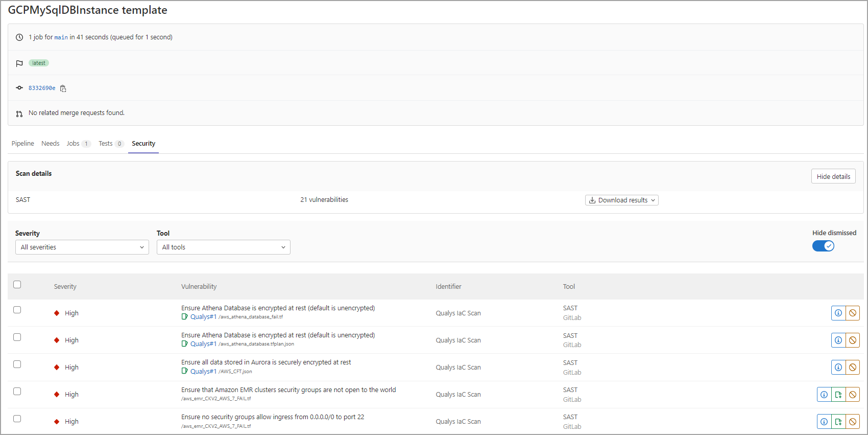868x435 pixels.
Task: Copy commit SHA with the clipboard icon
Action: (63, 88)
